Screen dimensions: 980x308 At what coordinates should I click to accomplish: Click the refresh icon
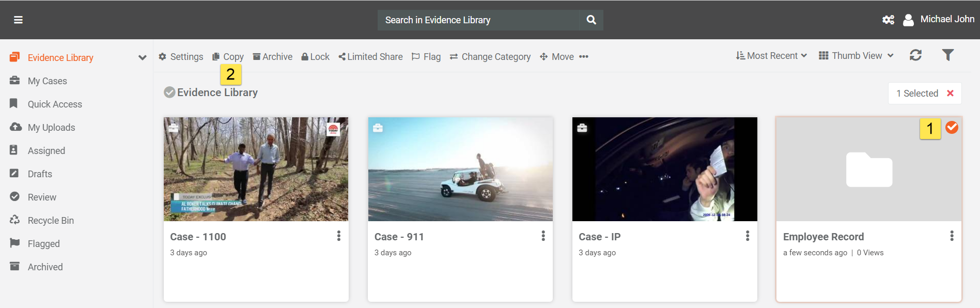(x=915, y=55)
